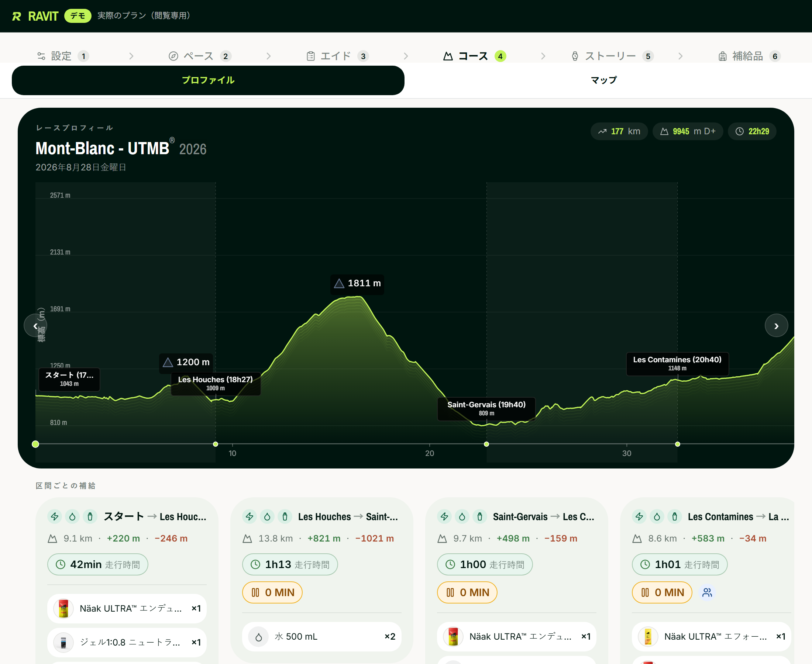
Task: Click the 1200 m peak marker
Action: point(186,362)
